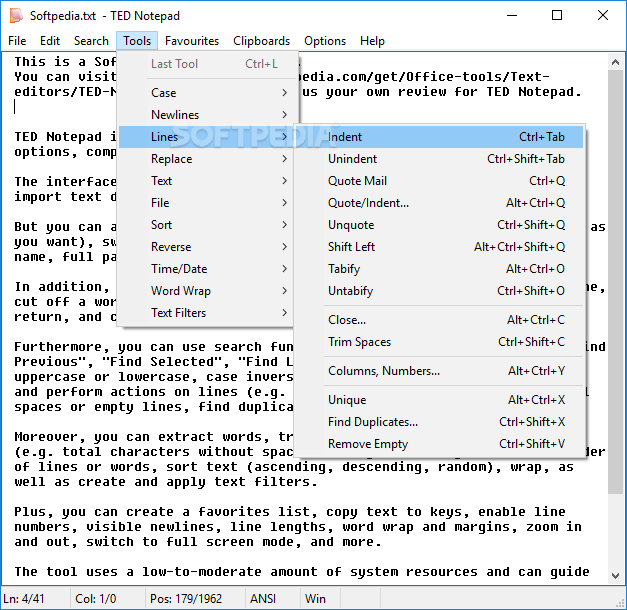Open the Search menu
The height and width of the screenshot is (610, 627).
pyautogui.click(x=91, y=41)
